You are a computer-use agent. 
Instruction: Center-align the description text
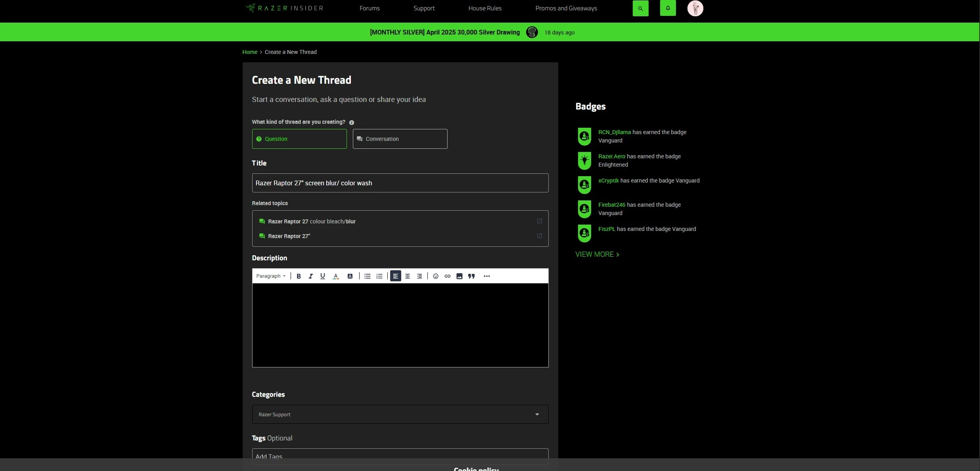[407, 276]
